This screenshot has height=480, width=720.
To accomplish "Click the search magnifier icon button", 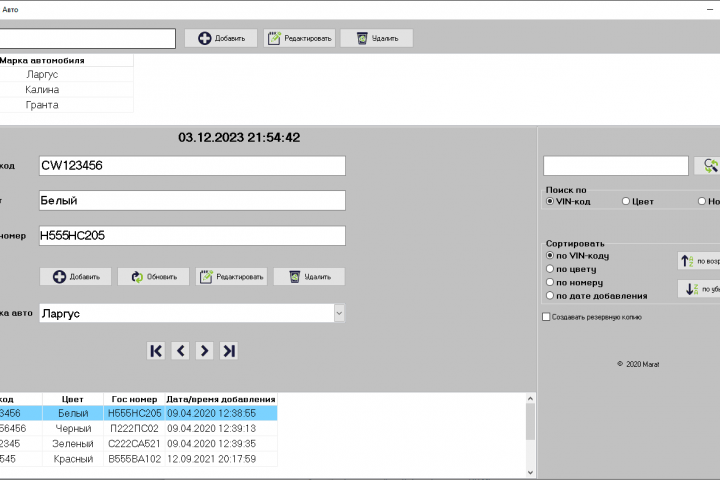I will (709, 166).
